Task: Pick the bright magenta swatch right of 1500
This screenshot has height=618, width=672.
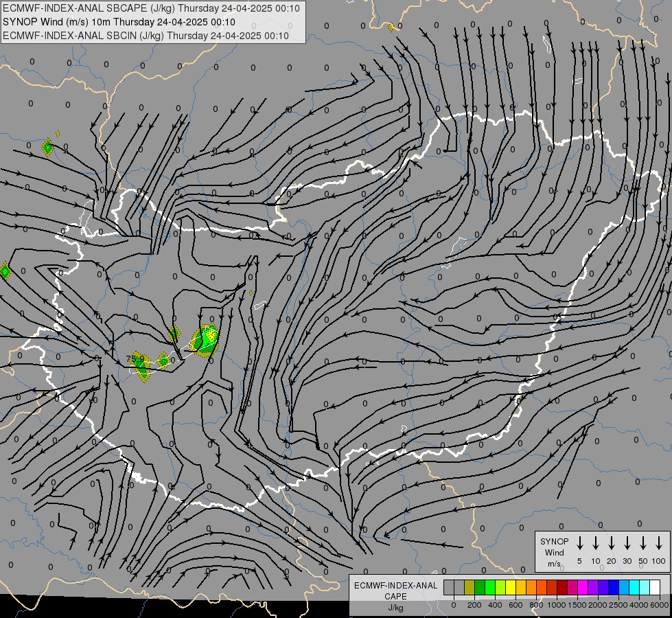Action: tap(583, 587)
